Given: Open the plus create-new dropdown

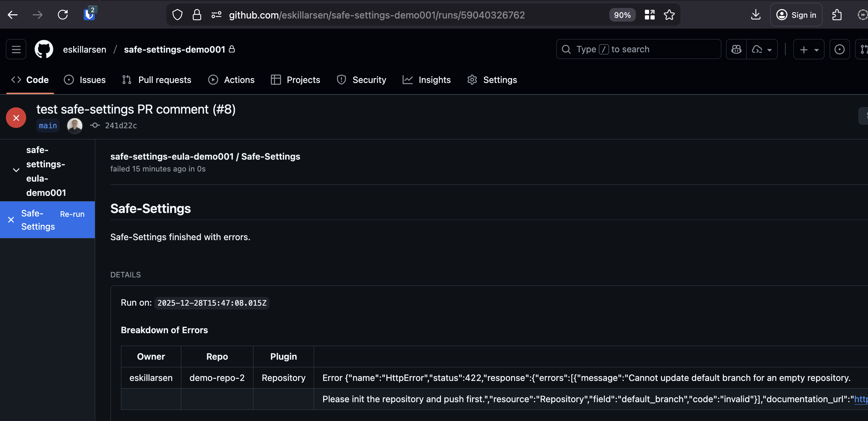Looking at the screenshot, I should tap(809, 49).
